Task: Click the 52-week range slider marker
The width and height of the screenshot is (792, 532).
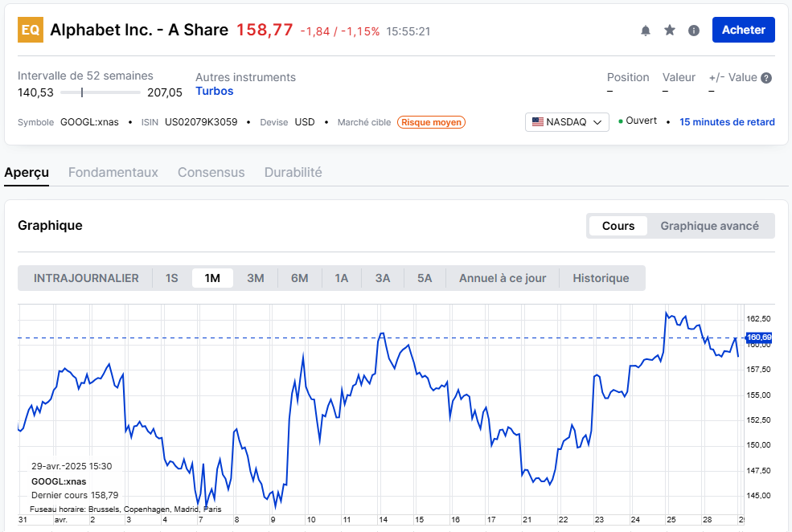Action: click(x=82, y=92)
